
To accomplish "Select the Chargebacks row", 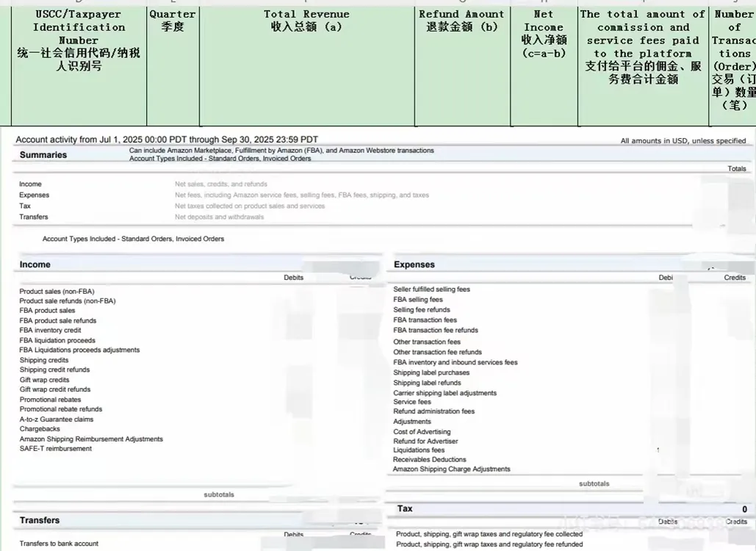I will point(40,429).
